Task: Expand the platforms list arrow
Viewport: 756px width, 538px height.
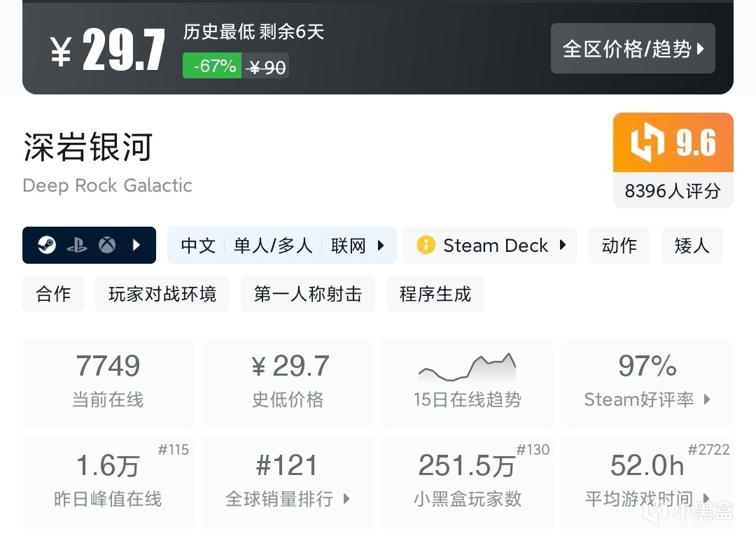Action: tap(136, 246)
